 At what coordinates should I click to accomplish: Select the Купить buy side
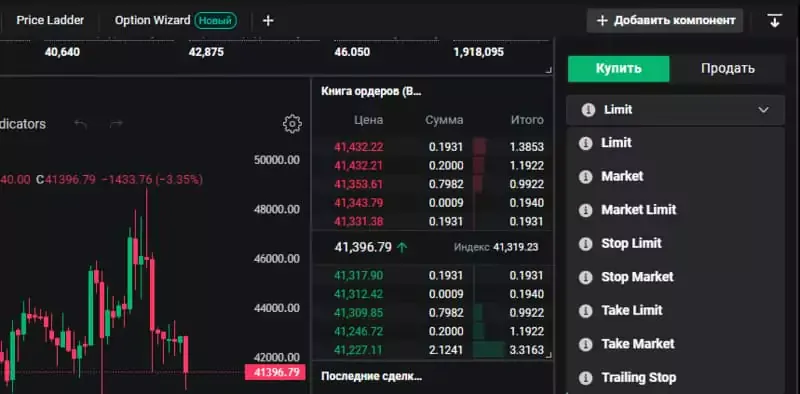tap(618, 68)
